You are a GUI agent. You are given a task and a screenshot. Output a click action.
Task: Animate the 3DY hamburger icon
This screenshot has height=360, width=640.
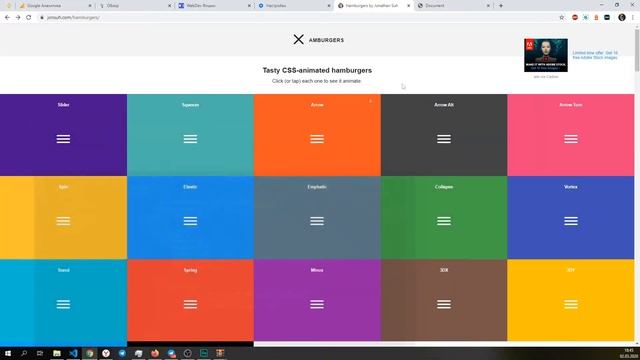coord(571,304)
